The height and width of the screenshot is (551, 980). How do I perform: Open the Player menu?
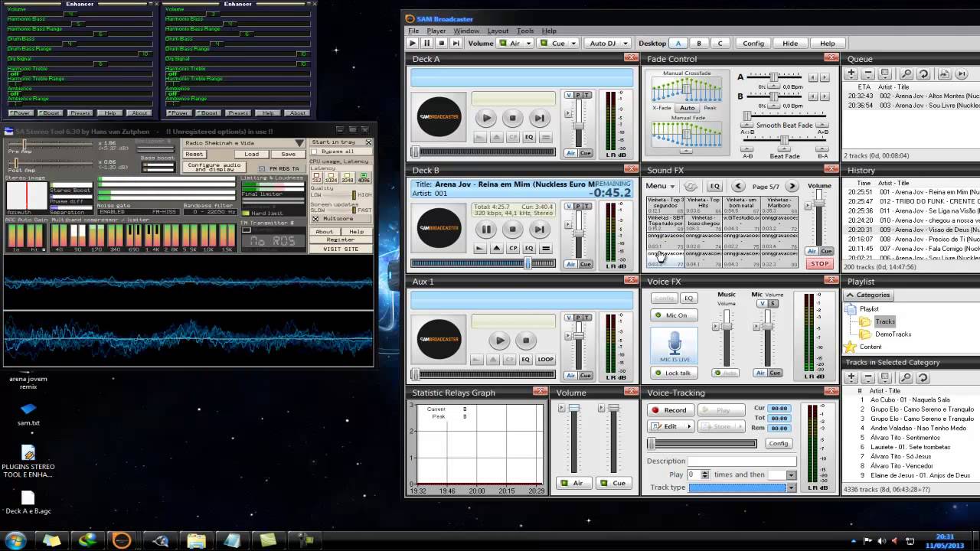coord(436,31)
